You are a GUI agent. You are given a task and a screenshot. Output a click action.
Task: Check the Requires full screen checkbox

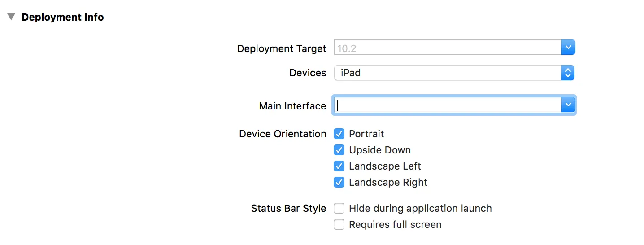(339, 224)
